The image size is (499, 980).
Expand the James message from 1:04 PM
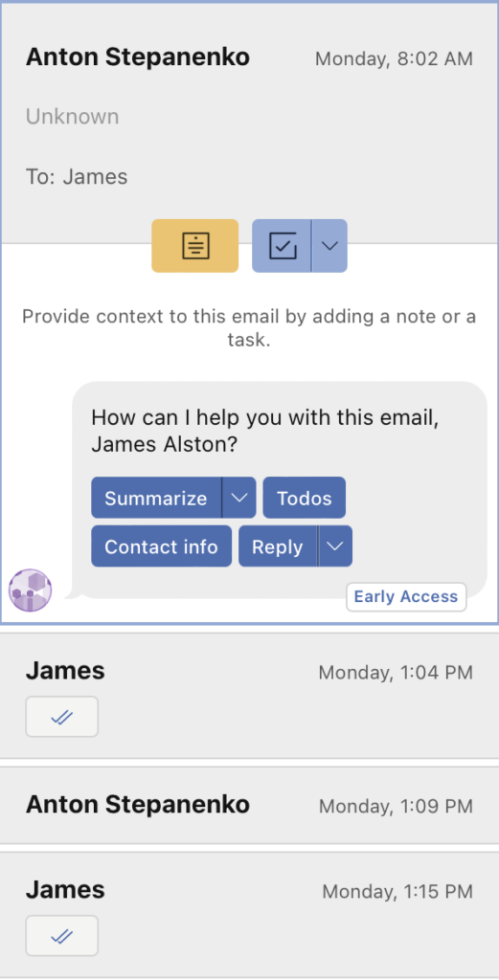tap(249, 696)
